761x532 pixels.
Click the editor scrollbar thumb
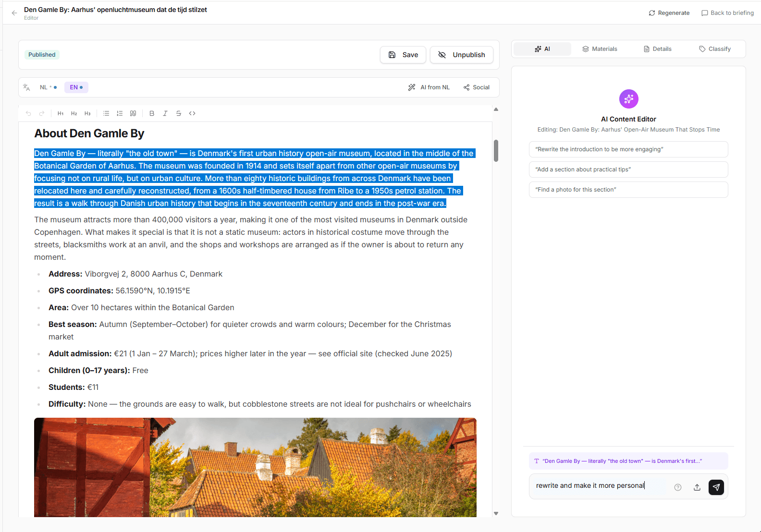[x=496, y=151]
